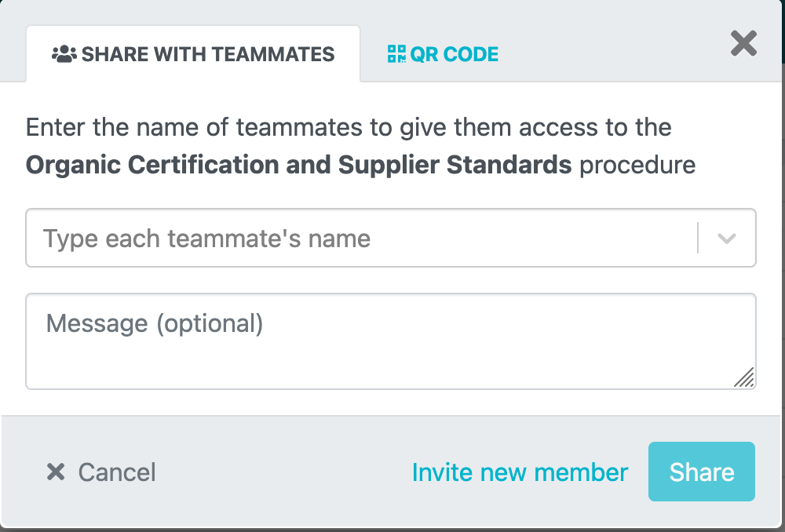Click the Organic Certification and Supplier Standards name
This screenshot has width=785, height=532.
(x=298, y=165)
